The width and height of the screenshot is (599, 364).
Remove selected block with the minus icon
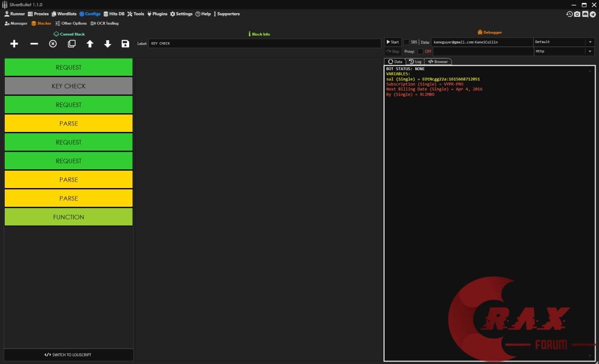click(x=34, y=44)
